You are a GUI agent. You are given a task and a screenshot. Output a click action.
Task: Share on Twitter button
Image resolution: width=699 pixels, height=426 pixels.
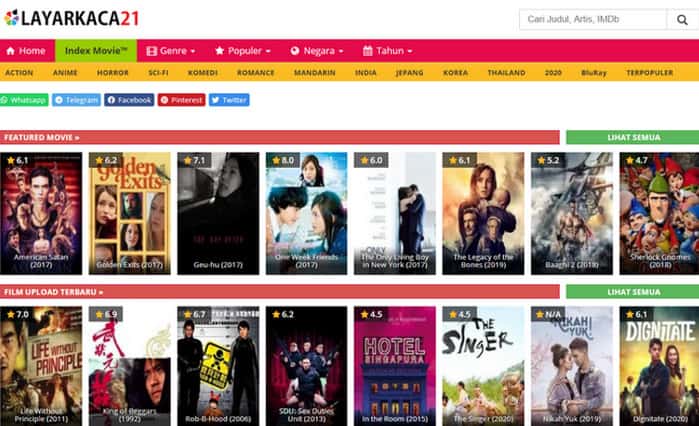click(x=229, y=100)
